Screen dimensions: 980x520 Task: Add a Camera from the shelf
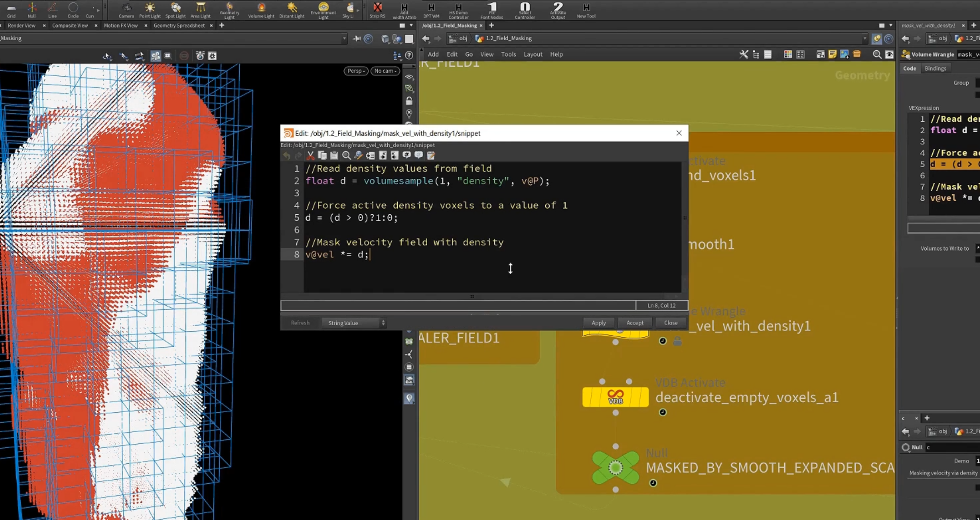pyautogui.click(x=126, y=10)
